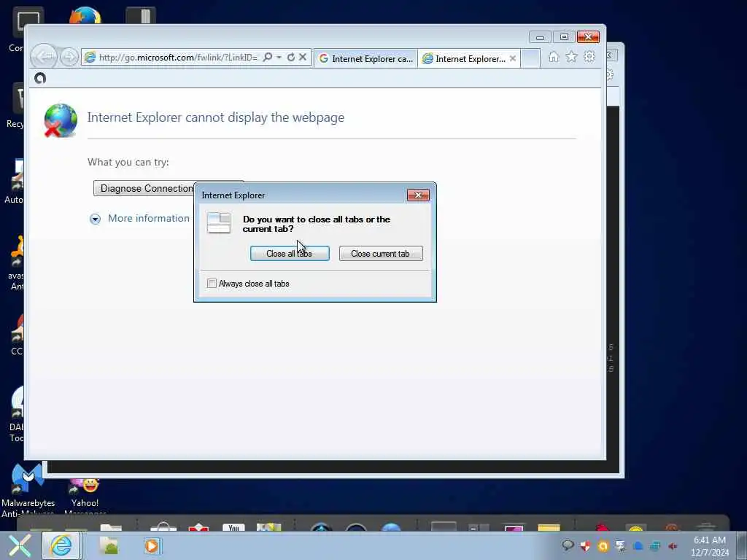Image resolution: width=747 pixels, height=560 pixels.
Task: Click the red-white shield tray icon
Action: click(586, 546)
